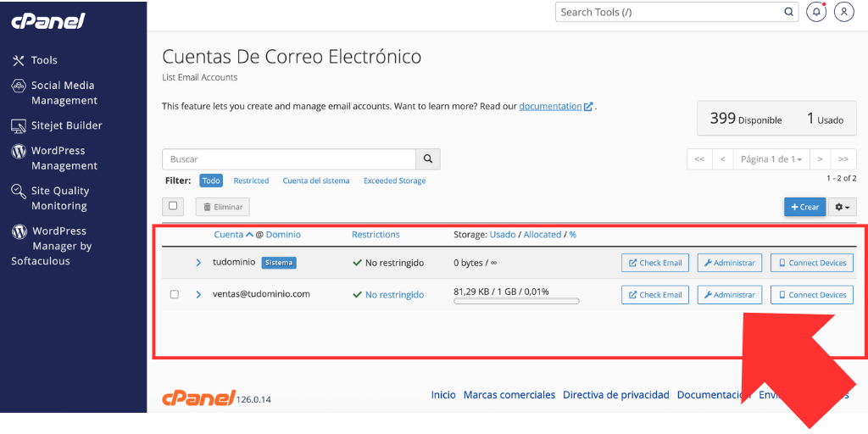Image resolution: width=868 pixels, height=434 pixels.
Task: Open the gear settings dropdown
Action: click(843, 207)
